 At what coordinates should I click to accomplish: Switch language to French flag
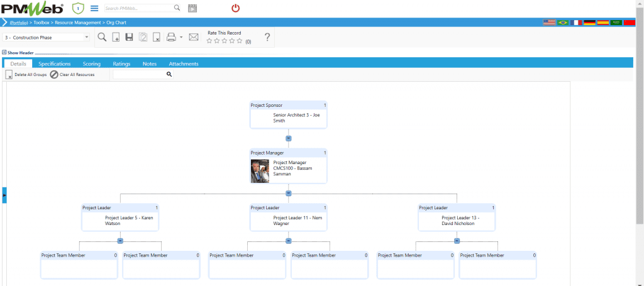click(576, 23)
